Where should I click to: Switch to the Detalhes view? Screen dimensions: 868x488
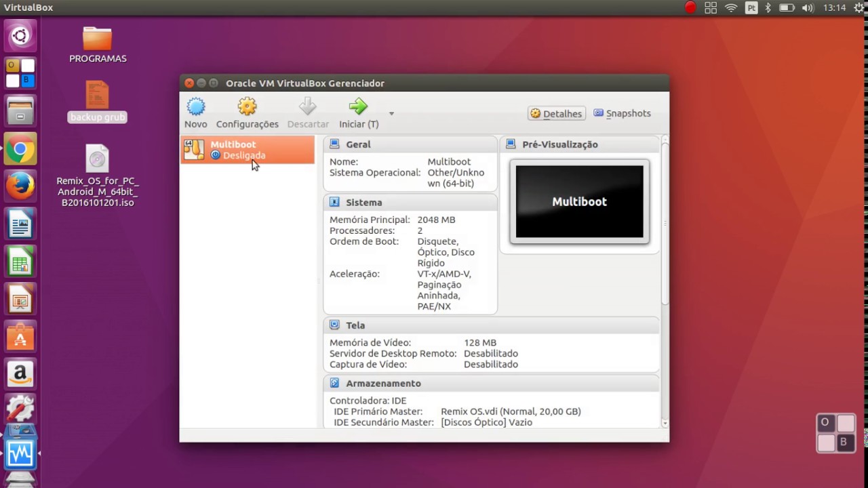[x=556, y=113]
